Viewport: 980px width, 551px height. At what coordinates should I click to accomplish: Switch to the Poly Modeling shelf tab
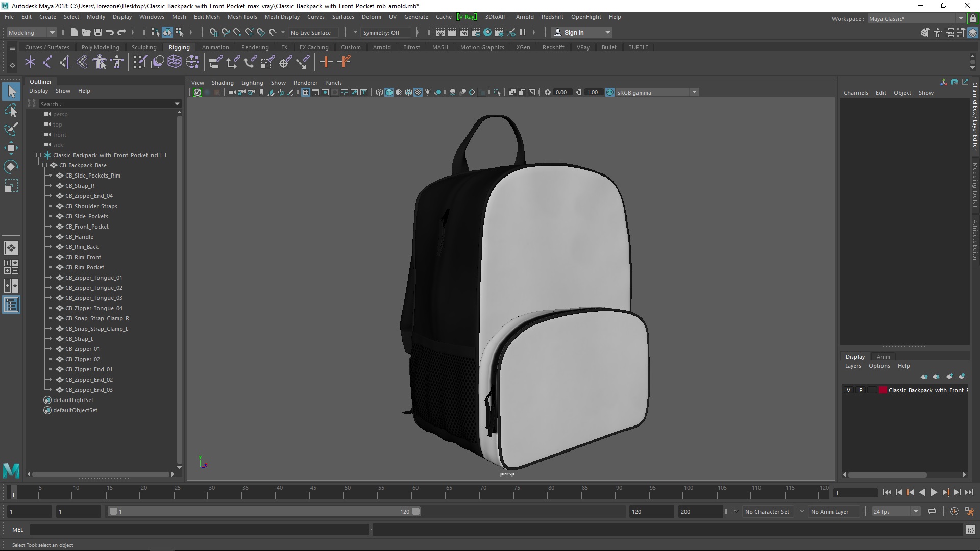pyautogui.click(x=100, y=47)
